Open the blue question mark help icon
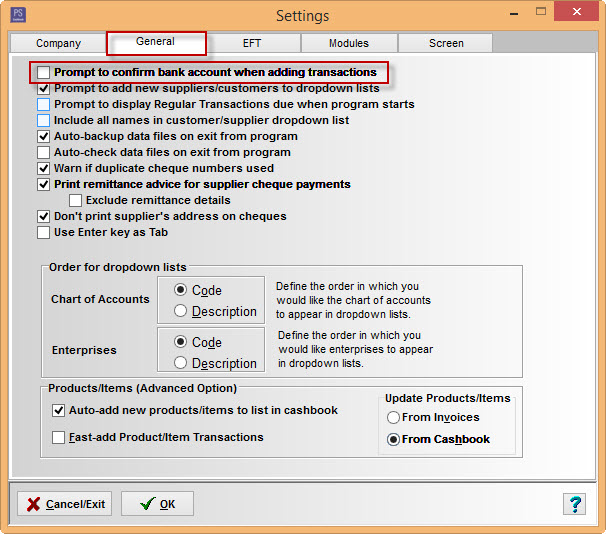This screenshot has width=606, height=534. [574, 503]
